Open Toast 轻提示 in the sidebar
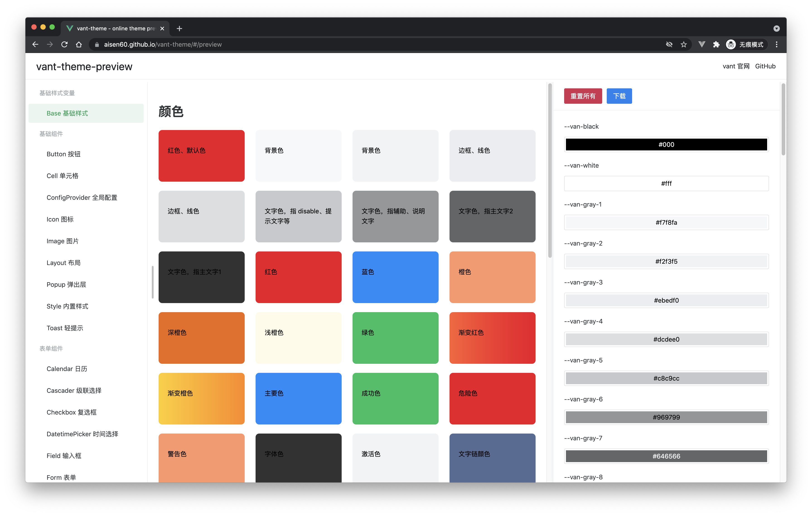This screenshot has height=516, width=812. point(65,328)
